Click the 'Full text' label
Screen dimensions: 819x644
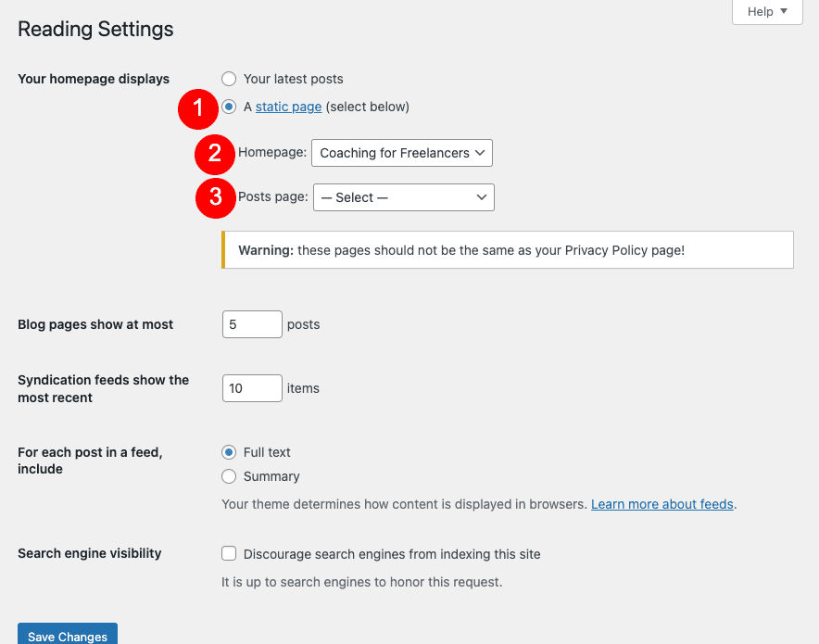point(267,452)
